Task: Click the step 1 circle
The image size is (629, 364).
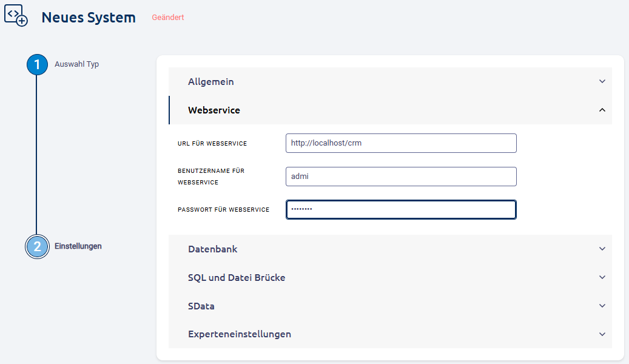Action: [x=37, y=64]
